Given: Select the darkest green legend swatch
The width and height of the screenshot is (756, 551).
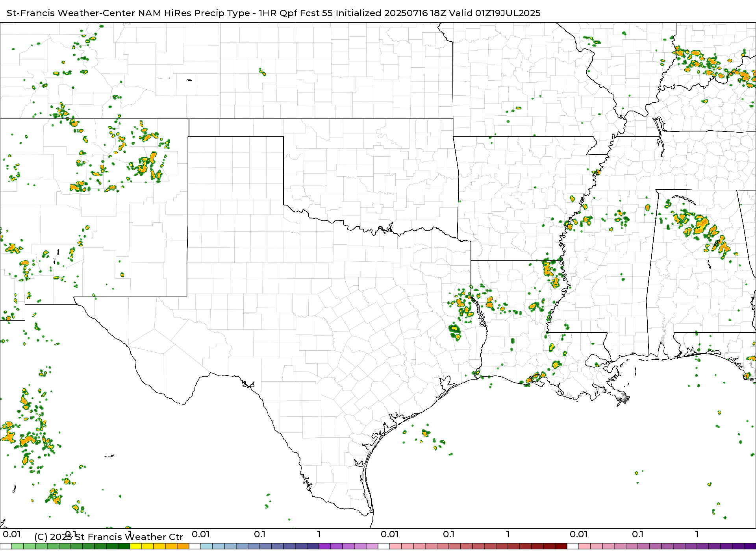Looking at the screenshot, I should [x=124, y=546].
